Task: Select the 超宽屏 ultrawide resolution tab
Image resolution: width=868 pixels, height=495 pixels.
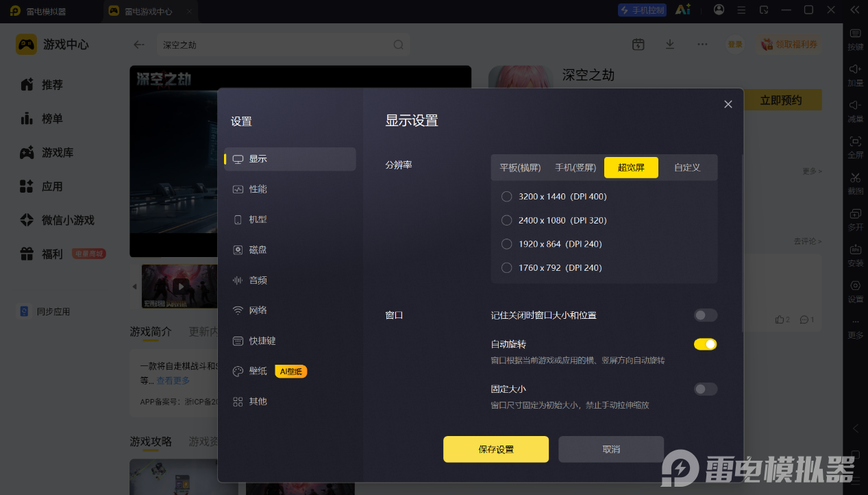Action: pos(631,167)
